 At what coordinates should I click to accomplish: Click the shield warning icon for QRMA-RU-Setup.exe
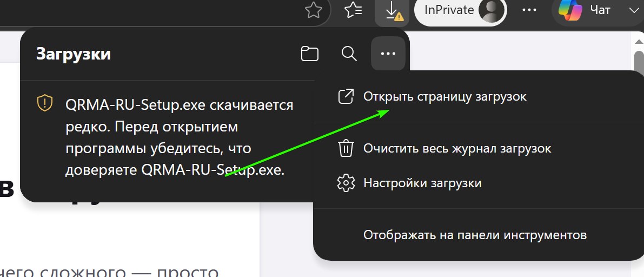point(45,103)
